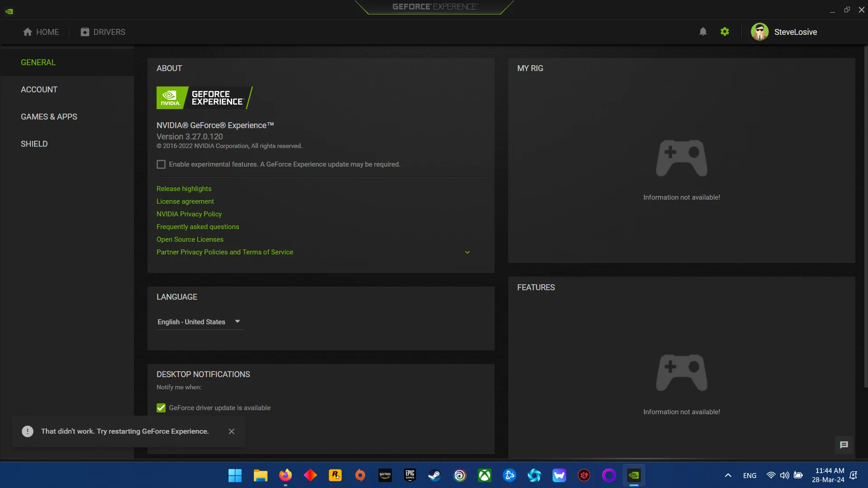The height and width of the screenshot is (488, 868).
Task: Open the notification bell
Action: point(702,32)
